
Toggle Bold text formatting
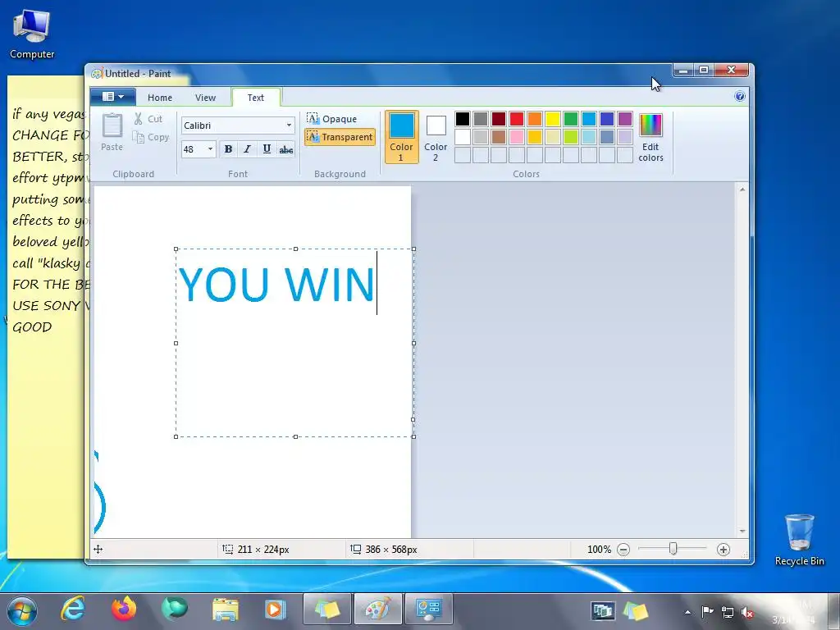tap(228, 149)
